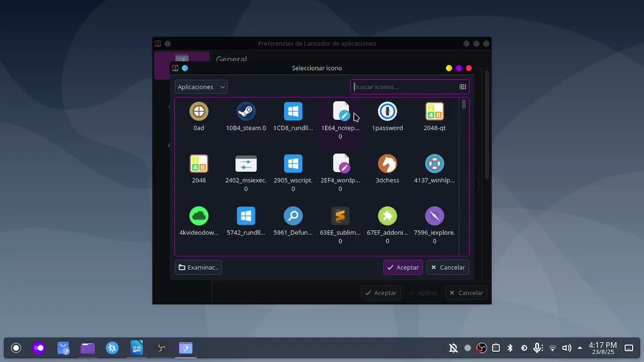Select the 0ad icon
Screen dimensions: 644x362
(199, 112)
